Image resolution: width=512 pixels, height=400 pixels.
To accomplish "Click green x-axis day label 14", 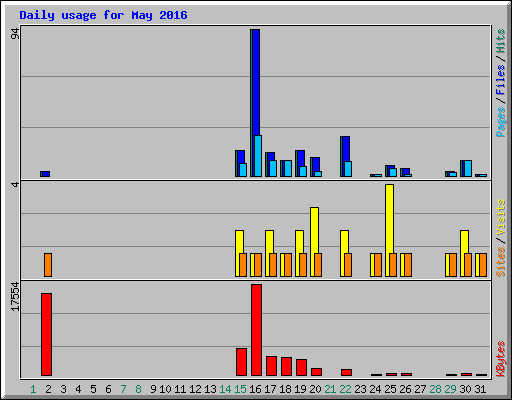I will click(225, 389).
